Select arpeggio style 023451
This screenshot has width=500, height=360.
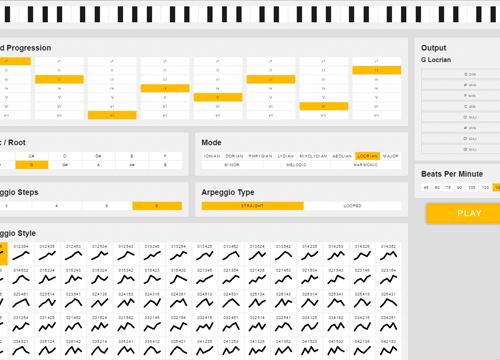(21, 301)
